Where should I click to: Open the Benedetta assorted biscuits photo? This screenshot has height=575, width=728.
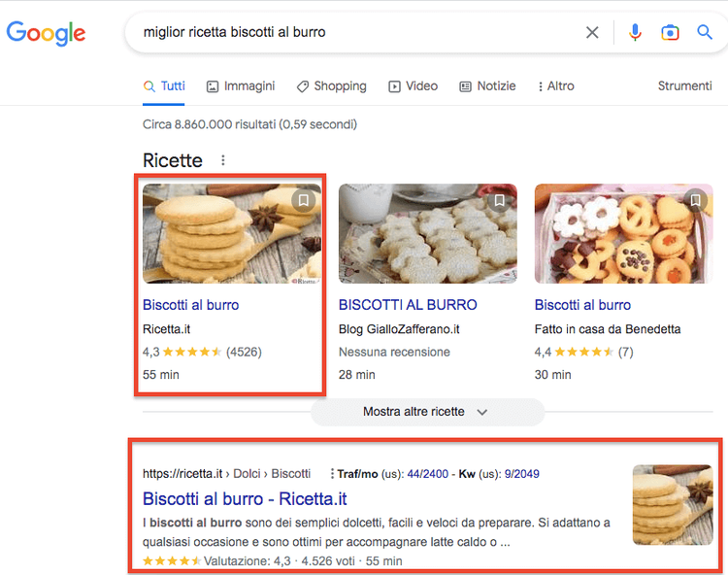click(x=623, y=234)
